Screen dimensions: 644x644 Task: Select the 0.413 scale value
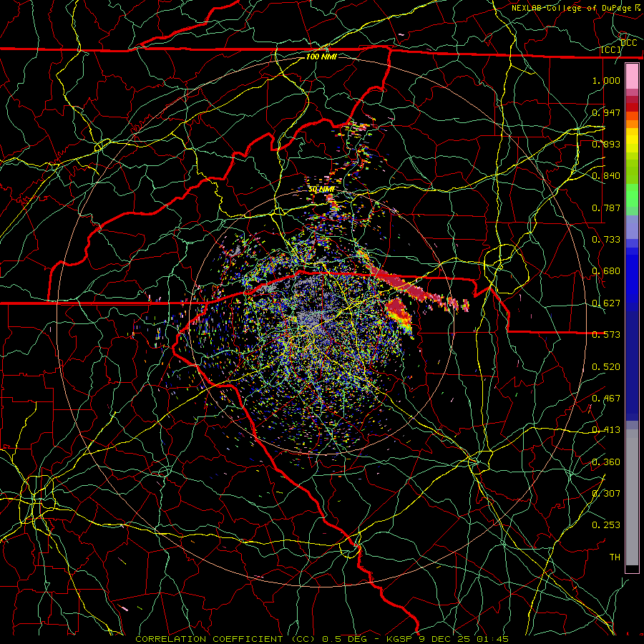click(x=606, y=429)
